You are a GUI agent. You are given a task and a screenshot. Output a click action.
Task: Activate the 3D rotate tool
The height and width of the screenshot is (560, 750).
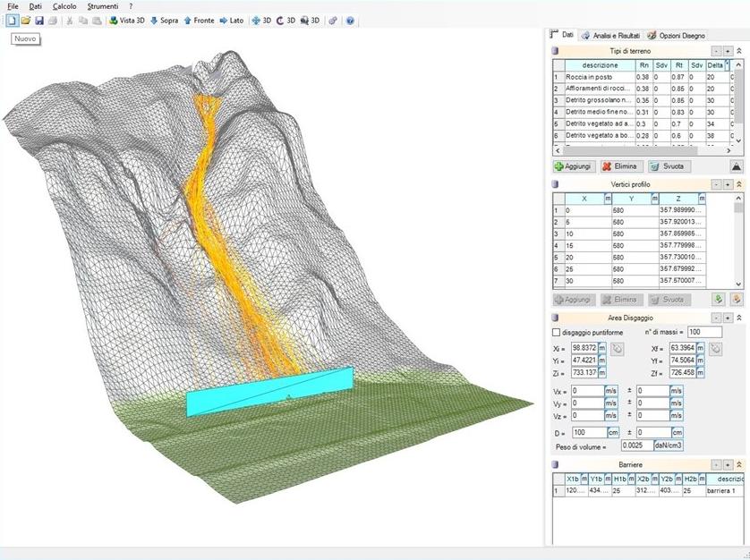[x=286, y=21]
